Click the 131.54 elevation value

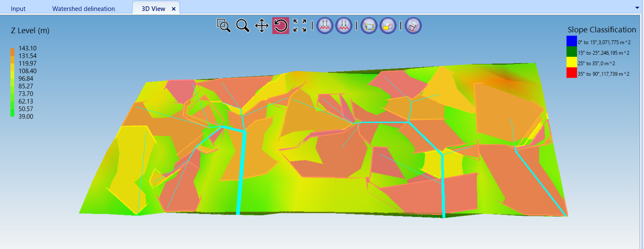click(x=27, y=56)
